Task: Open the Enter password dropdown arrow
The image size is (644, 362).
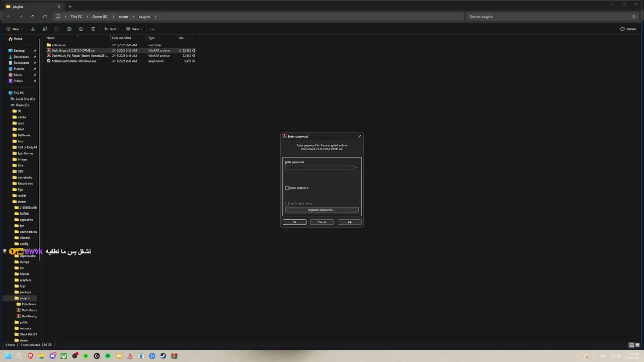Action: tap(357, 168)
